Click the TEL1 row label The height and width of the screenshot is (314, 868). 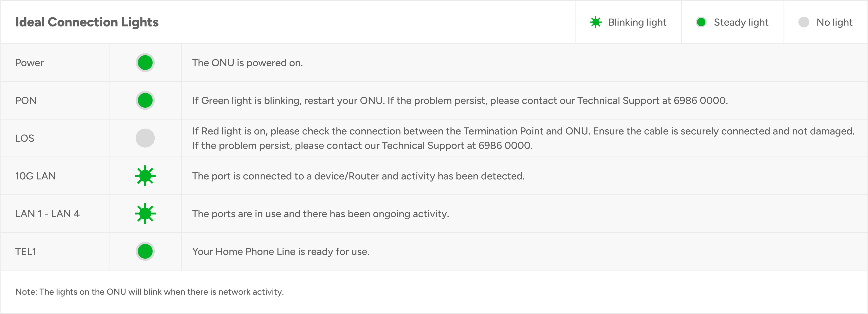[x=26, y=251]
